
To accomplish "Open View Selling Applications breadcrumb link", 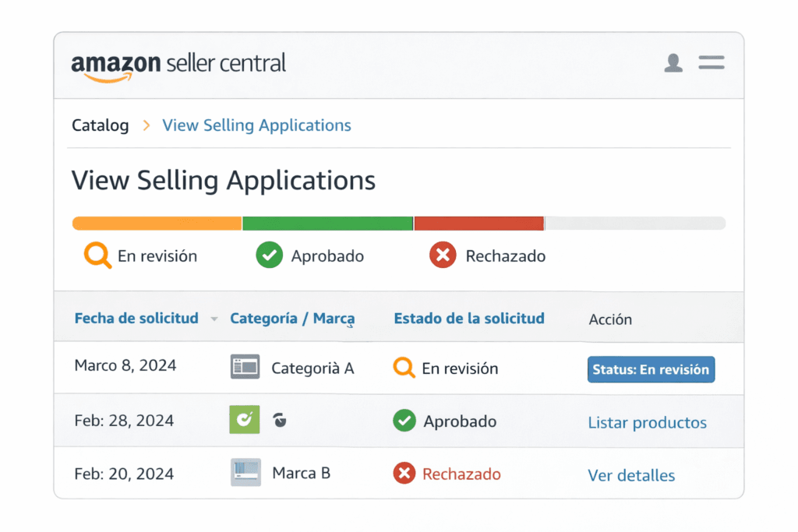I will point(256,125).
